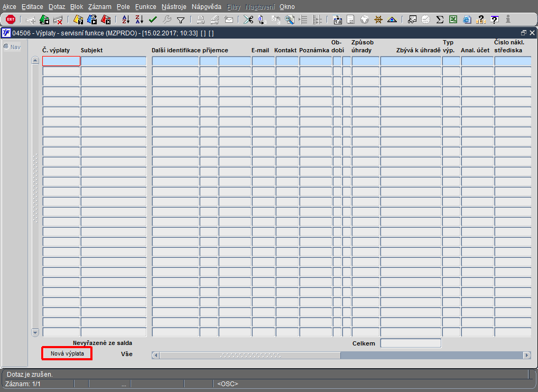Click the gray info person icon
Screen dimensions: 538x392
[508, 20]
